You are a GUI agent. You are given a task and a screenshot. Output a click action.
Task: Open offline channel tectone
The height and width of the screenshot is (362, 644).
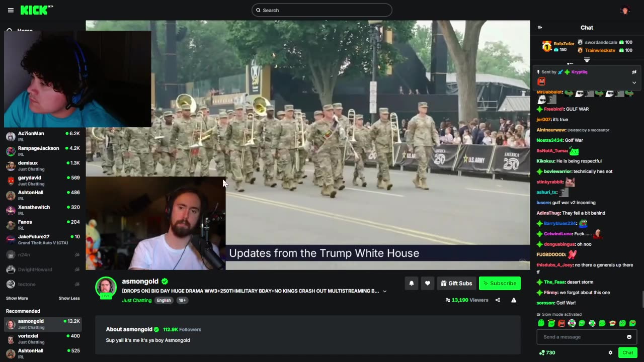(x=43, y=284)
